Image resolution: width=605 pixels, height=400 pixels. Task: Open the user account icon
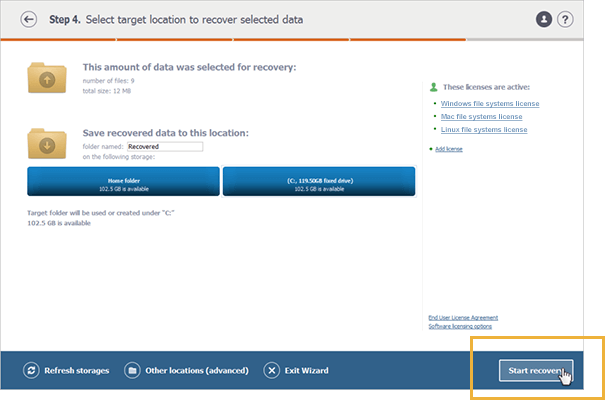pos(544,19)
